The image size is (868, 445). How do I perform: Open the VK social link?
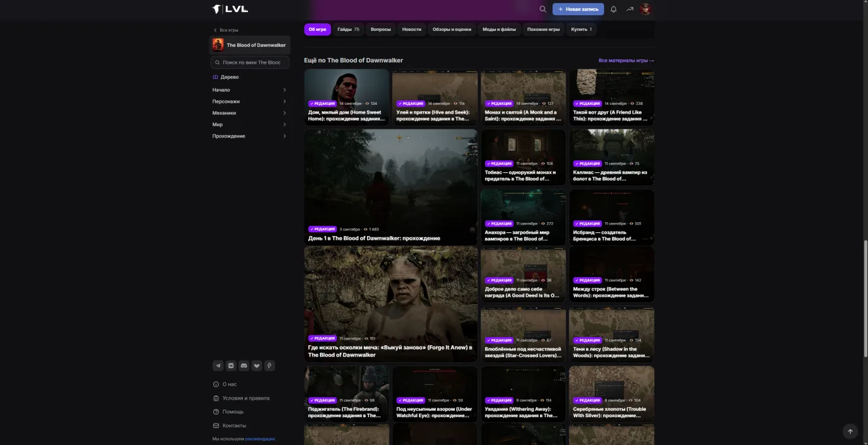click(231, 365)
